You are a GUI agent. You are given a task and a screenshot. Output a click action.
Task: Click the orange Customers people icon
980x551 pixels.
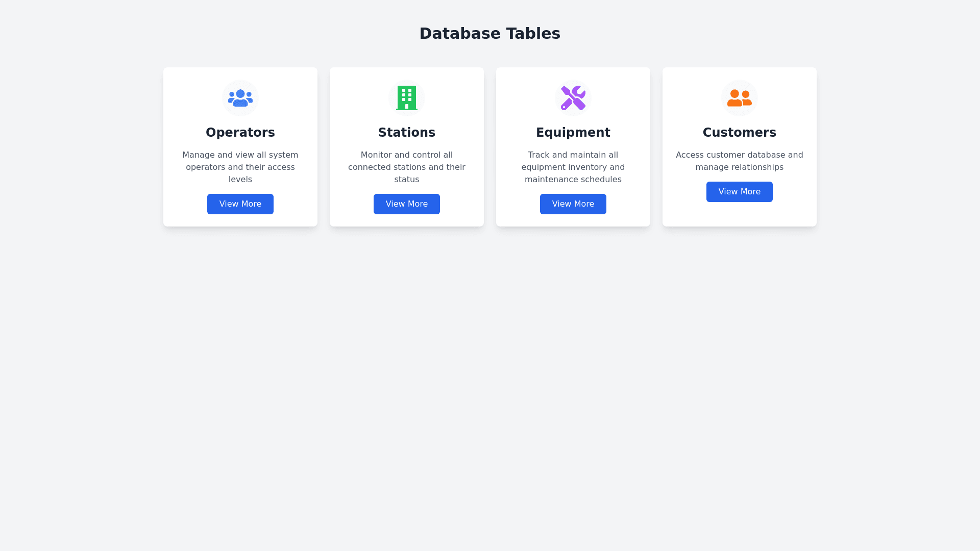coord(740,98)
